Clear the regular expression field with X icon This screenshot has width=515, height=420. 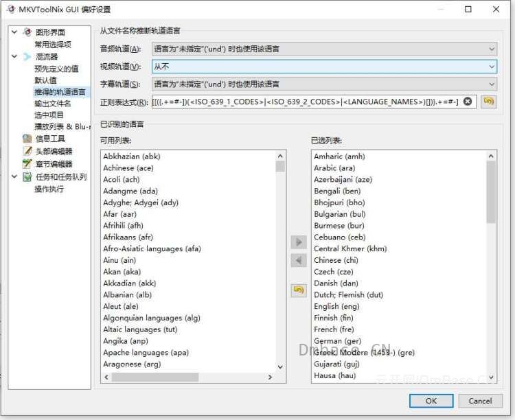[x=468, y=102]
